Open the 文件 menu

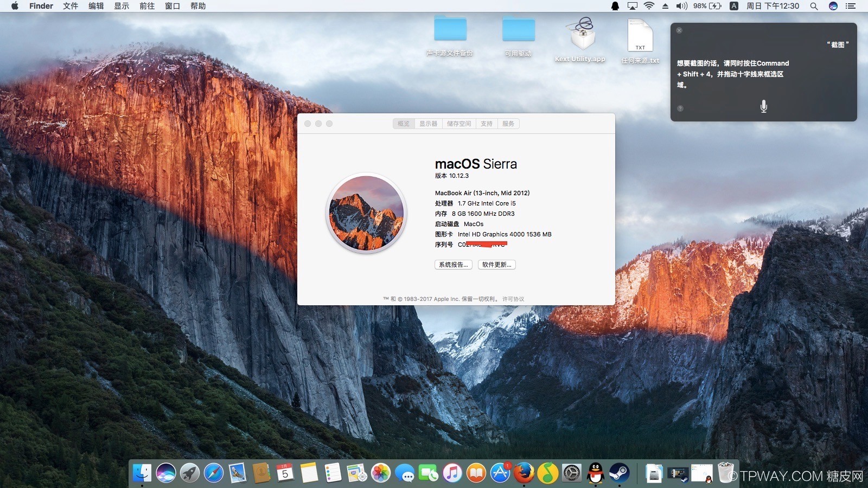pyautogui.click(x=71, y=6)
